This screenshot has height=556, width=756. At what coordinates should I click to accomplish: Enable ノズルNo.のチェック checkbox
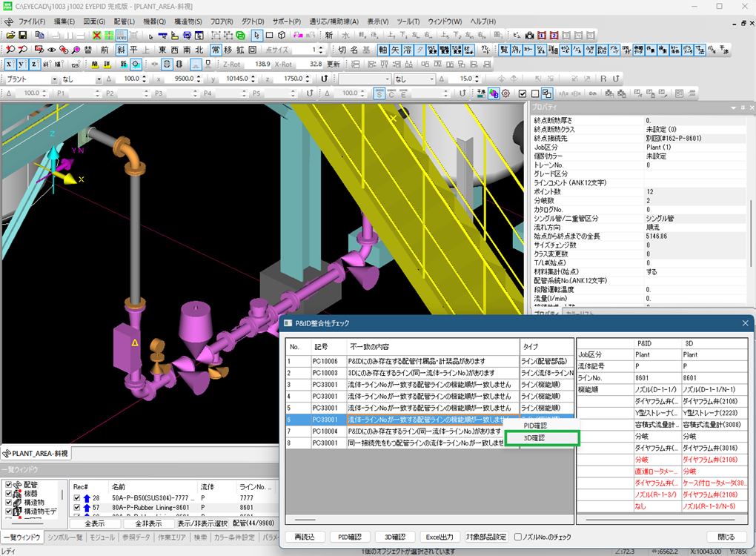[518, 537]
